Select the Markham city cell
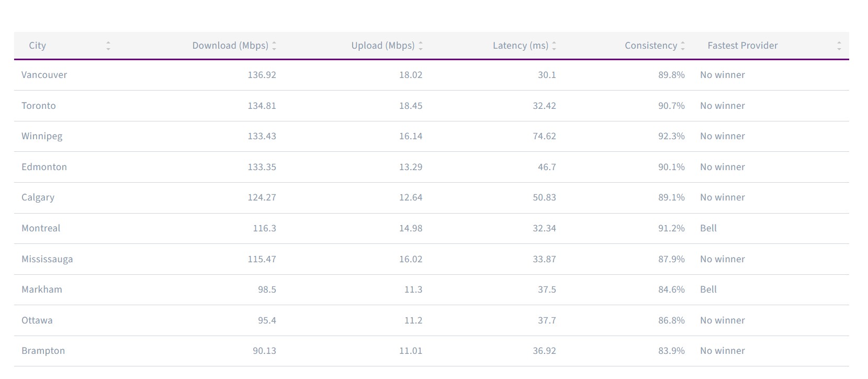The height and width of the screenshot is (379, 868). pos(42,289)
